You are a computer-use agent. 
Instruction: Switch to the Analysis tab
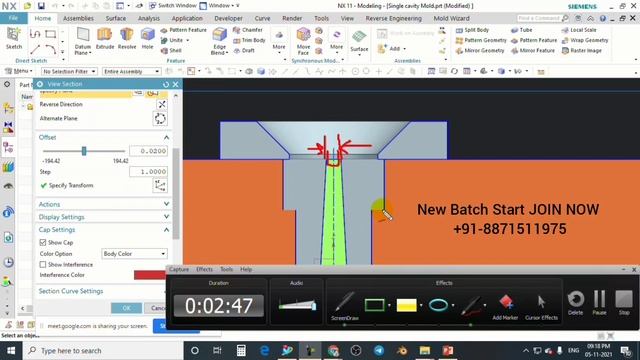[x=149, y=18]
